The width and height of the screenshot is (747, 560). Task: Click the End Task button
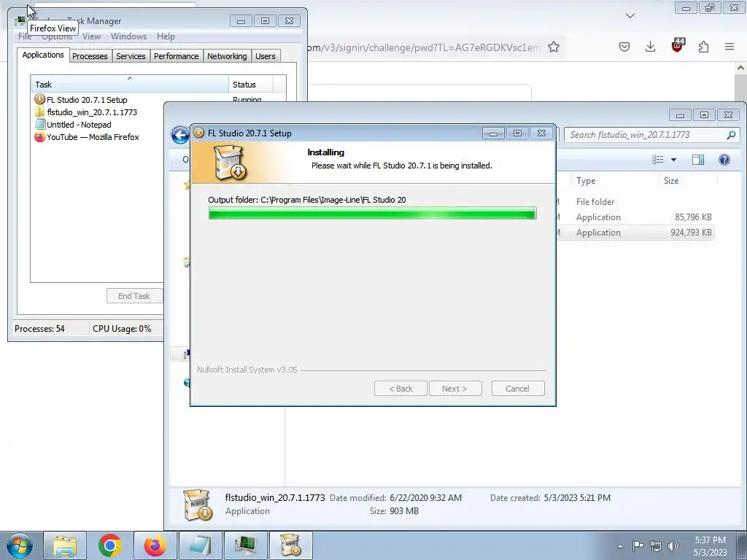[x=134, y=296]
